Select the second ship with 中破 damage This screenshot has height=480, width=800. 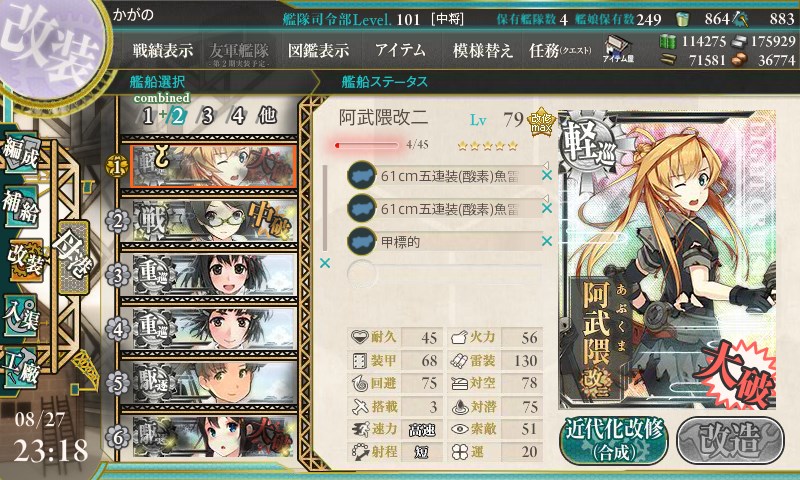coord(209,221)
